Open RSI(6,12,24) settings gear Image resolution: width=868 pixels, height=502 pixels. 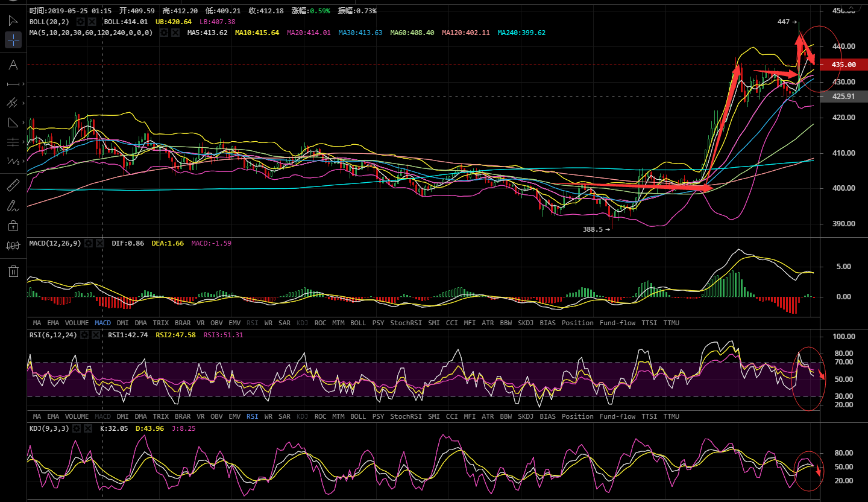tap(84, 335)
